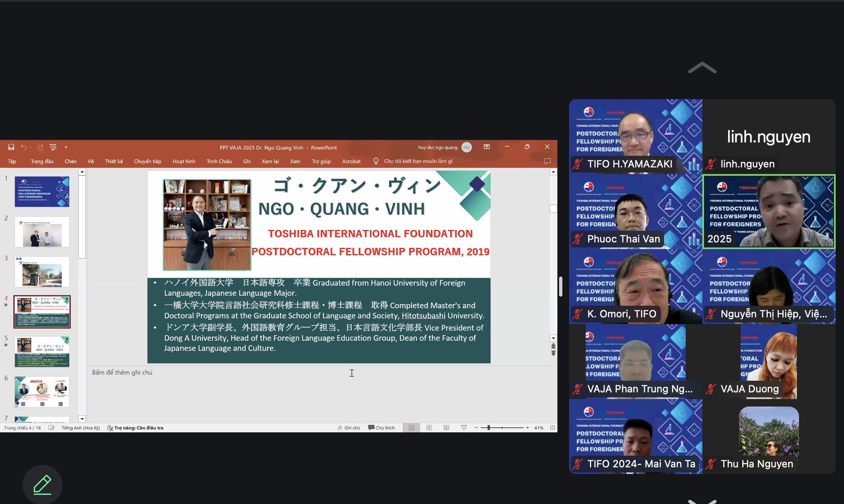844x504 pixels.
Task: Open accessibility 'Trợ năng: Cần điều tra'
Action: tap(135, 428)
